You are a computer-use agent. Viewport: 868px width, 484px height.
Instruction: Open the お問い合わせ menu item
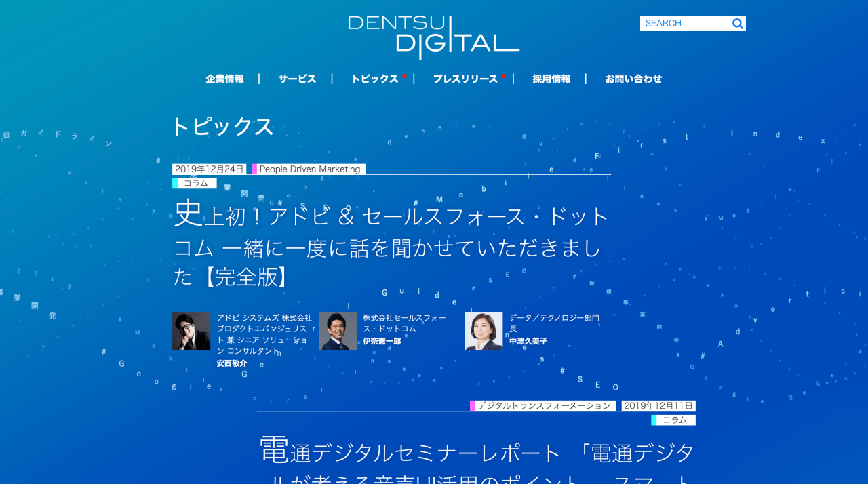click(633, 79)
